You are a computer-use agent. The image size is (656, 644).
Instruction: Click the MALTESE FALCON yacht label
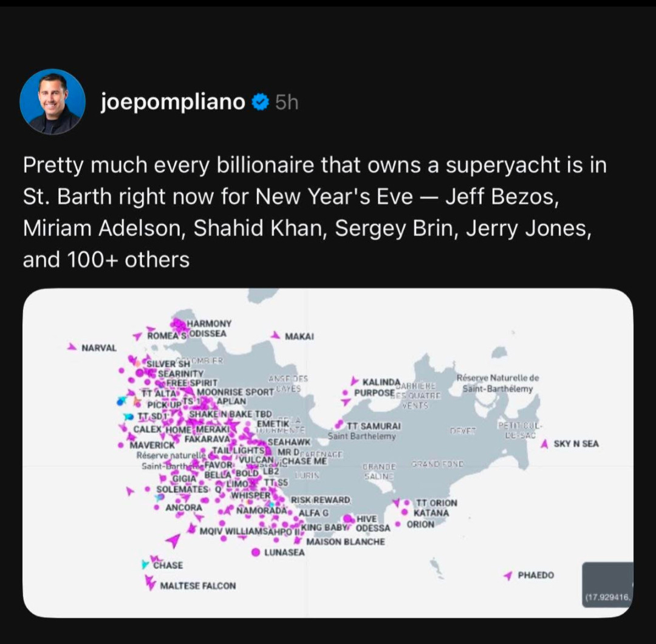click(197, 586)
